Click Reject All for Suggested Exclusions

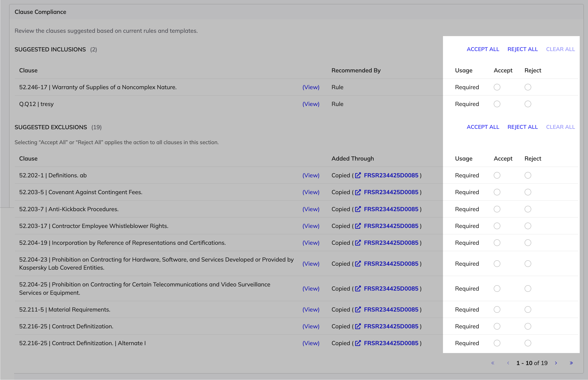[523, 127]
